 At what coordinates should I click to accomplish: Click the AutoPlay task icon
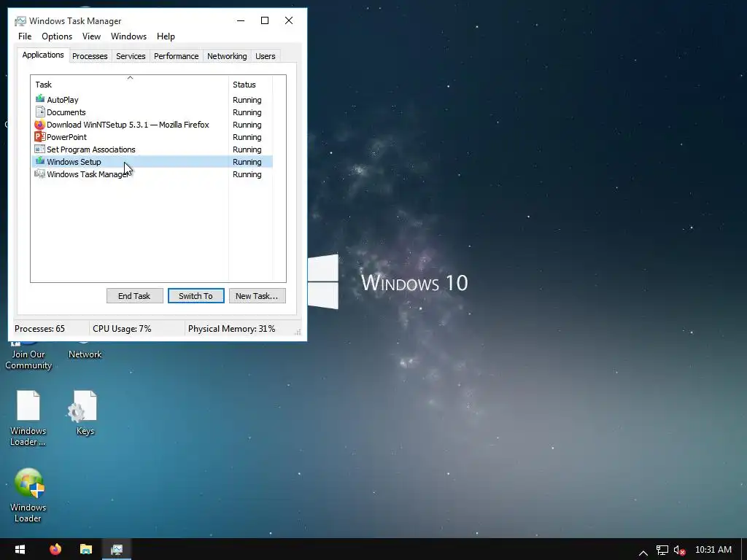tap(40, 99)
